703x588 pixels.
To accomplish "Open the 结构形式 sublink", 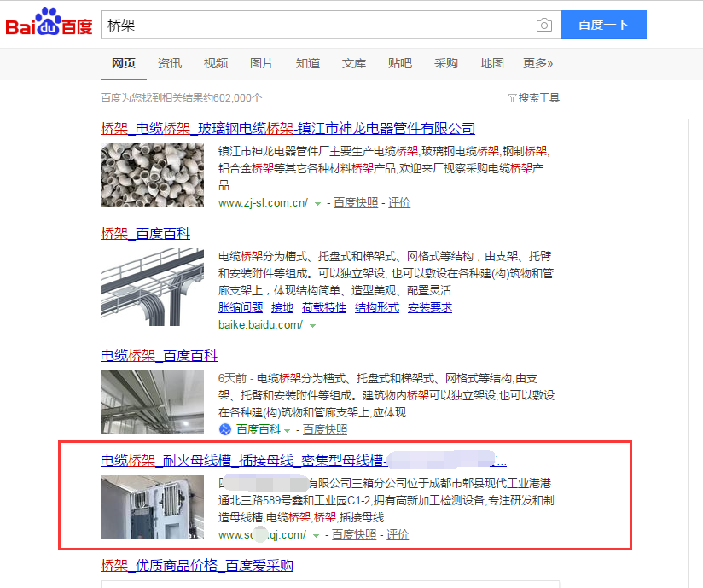I will pos(377,308).
